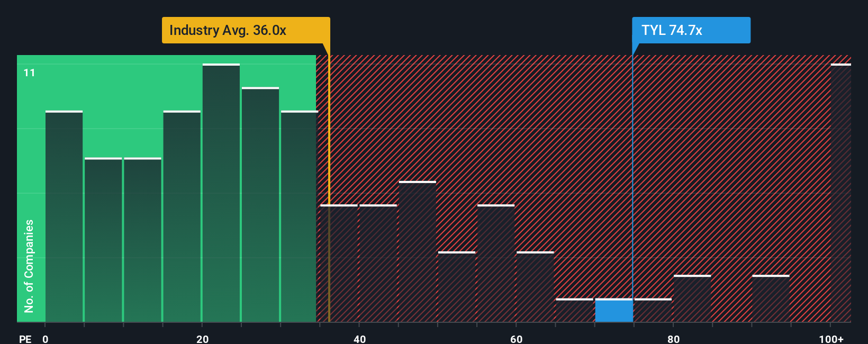Select the blue TYL histogram bar
Image resolution: width=868 pixels, height=344 pixels.
(x=614, y=311)
